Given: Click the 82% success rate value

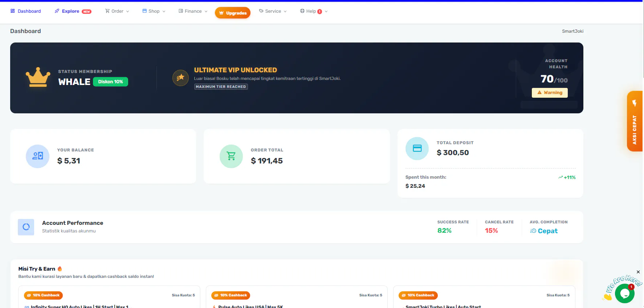Looking at the screenshot, I should (444, 231).
